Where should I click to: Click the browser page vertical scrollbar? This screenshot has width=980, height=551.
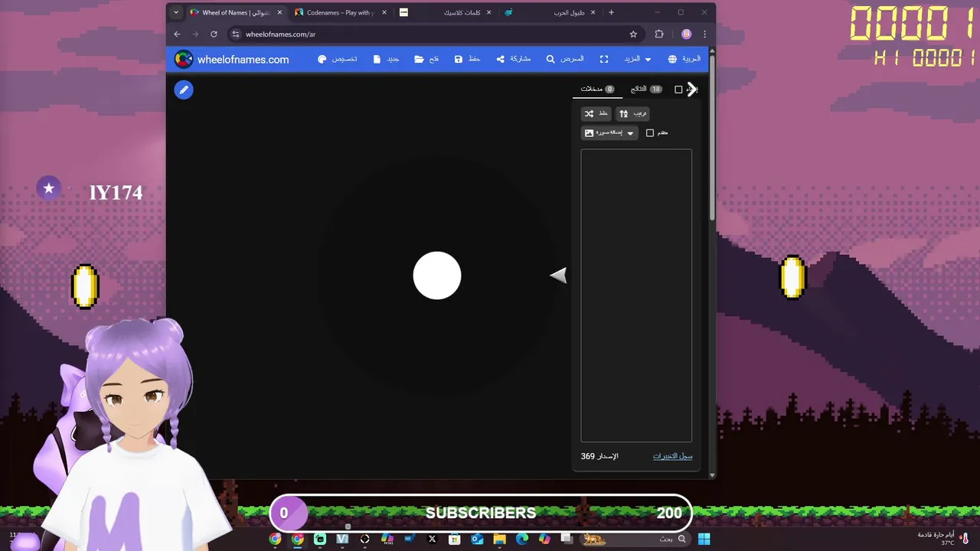713,138
